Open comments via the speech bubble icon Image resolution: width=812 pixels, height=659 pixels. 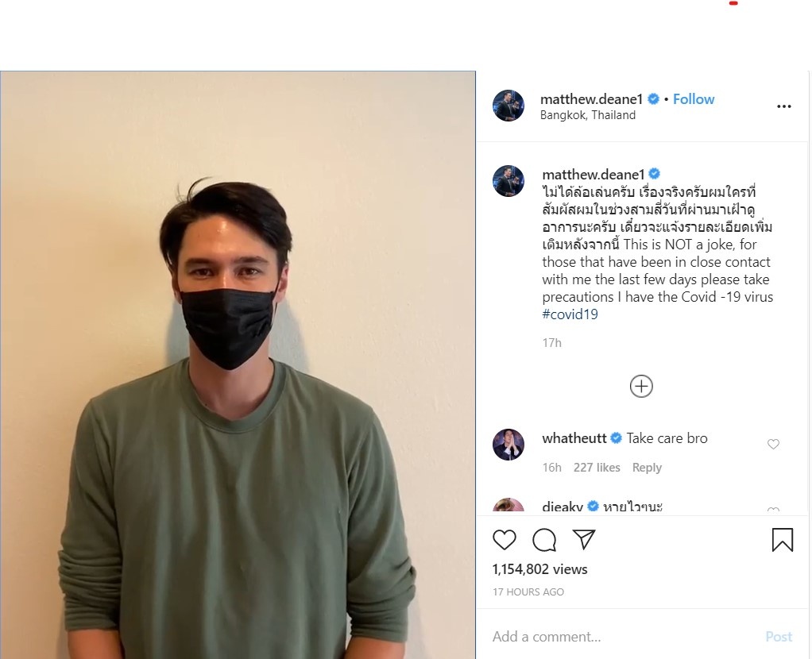pos(544,540)
